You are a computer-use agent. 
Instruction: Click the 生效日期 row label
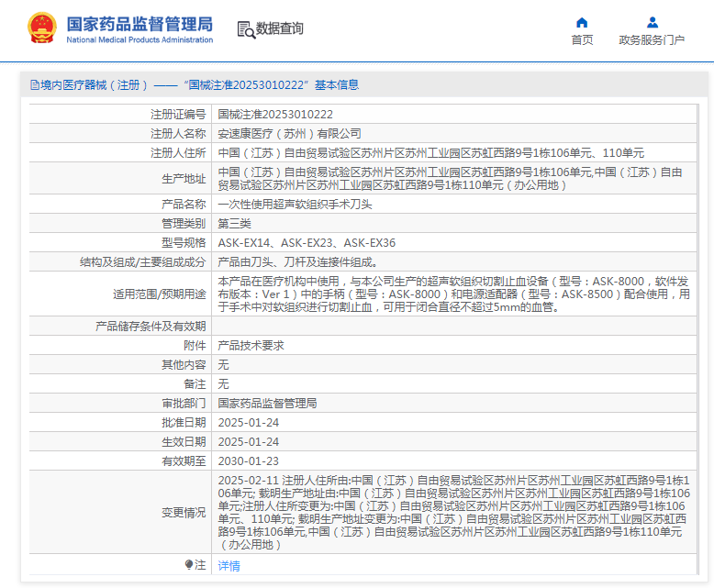[x=184, y=441]
